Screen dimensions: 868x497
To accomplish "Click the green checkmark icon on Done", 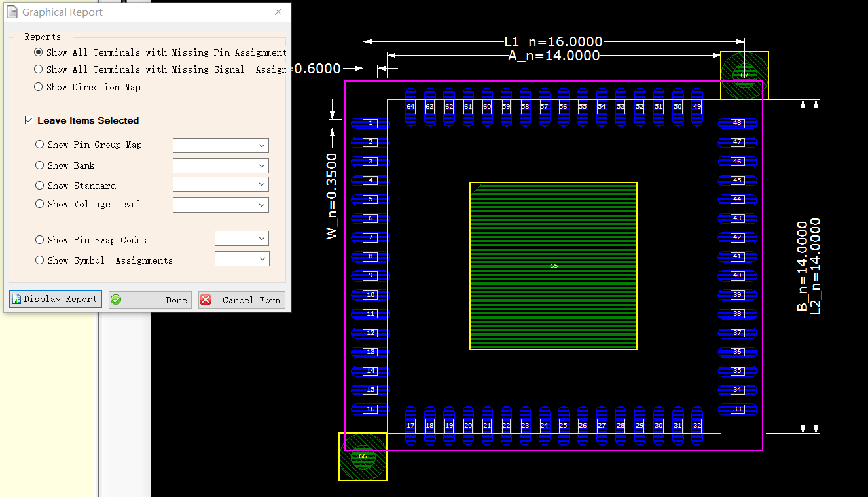I will pyautogui.click(x=116, y=300).
